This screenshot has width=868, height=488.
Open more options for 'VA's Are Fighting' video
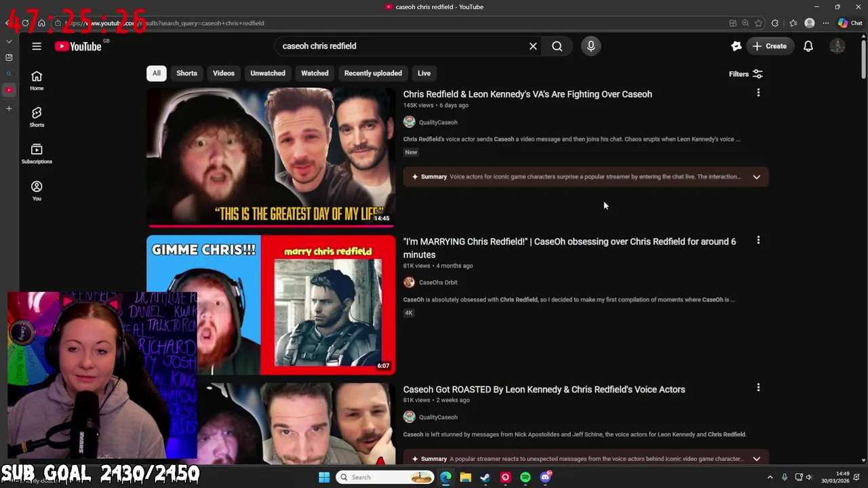coord(758,93)
